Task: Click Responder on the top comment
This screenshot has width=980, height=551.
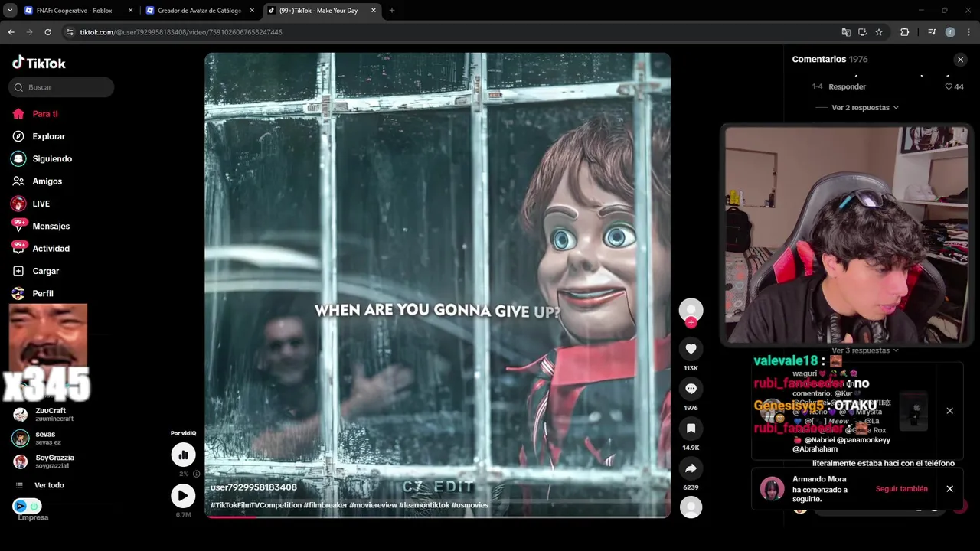Action: (x=847, y=87)
